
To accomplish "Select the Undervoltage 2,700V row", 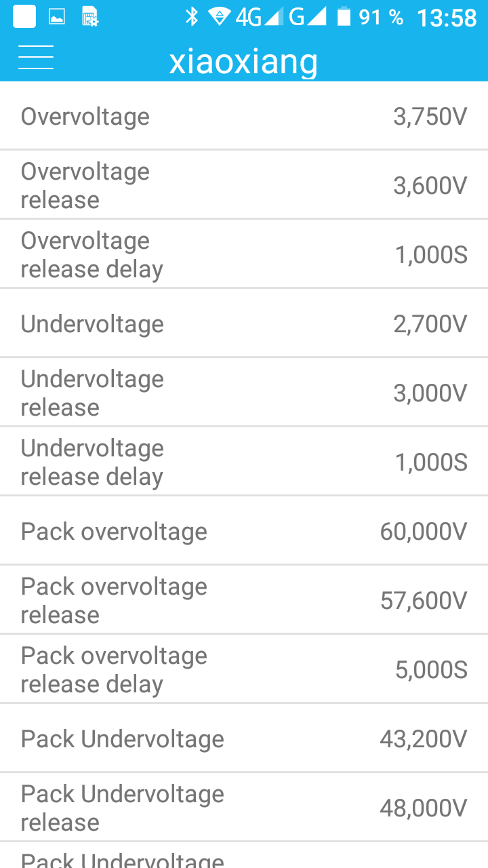I will click(x=244, y=324).
